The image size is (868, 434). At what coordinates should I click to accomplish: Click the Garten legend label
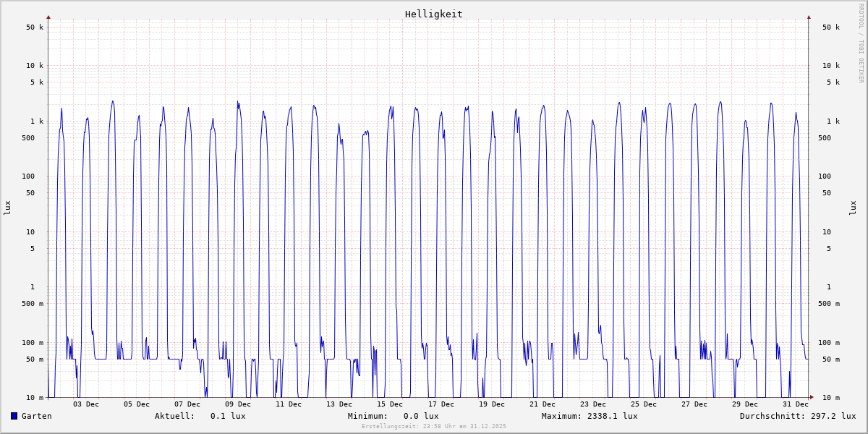(x=36, y=416)
